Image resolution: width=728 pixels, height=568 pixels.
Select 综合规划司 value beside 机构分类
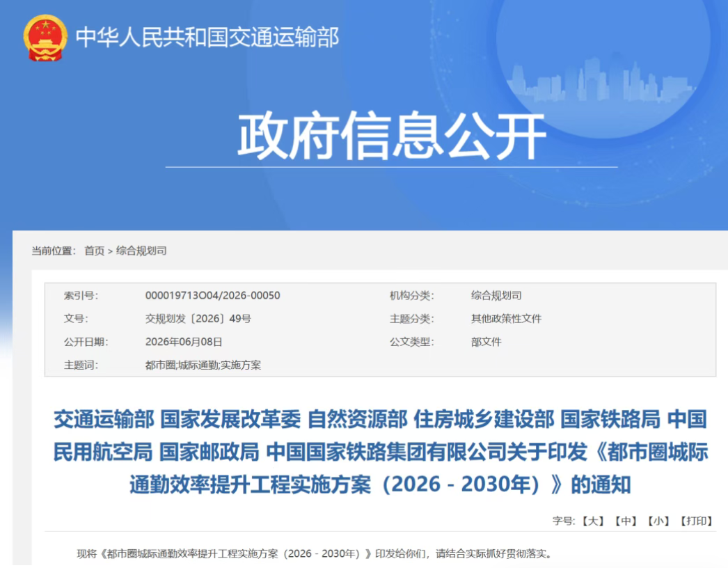496,295
